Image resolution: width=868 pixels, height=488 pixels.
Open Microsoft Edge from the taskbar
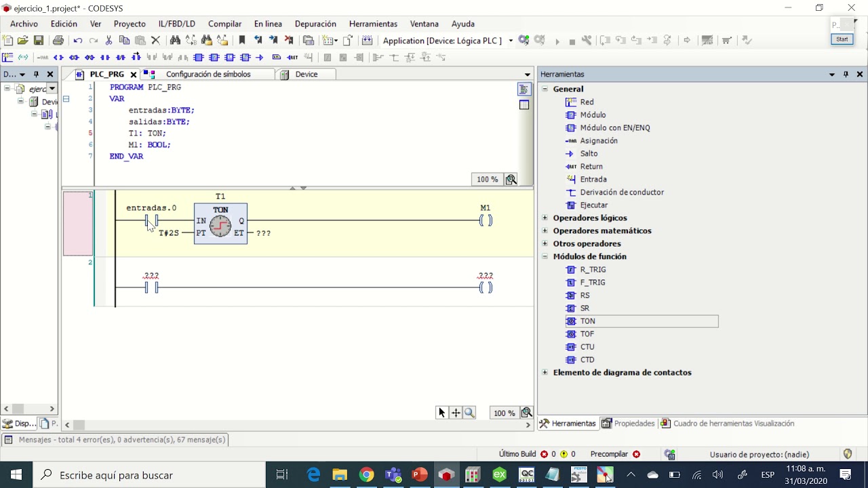[313, 475]
